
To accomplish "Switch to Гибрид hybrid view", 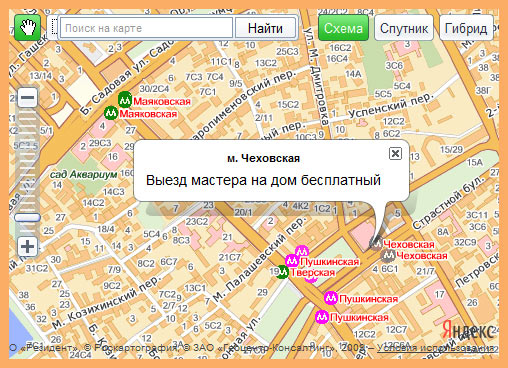I will click(x=466, y=28).
